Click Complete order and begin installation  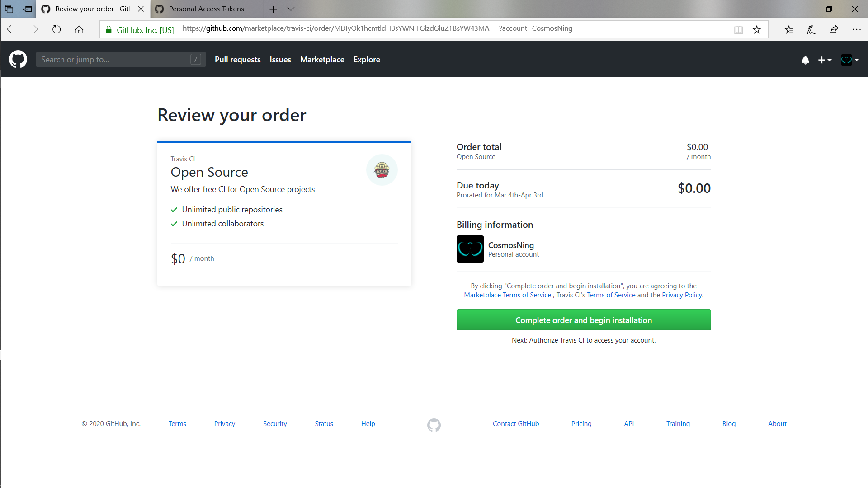[x=584, y=320]
